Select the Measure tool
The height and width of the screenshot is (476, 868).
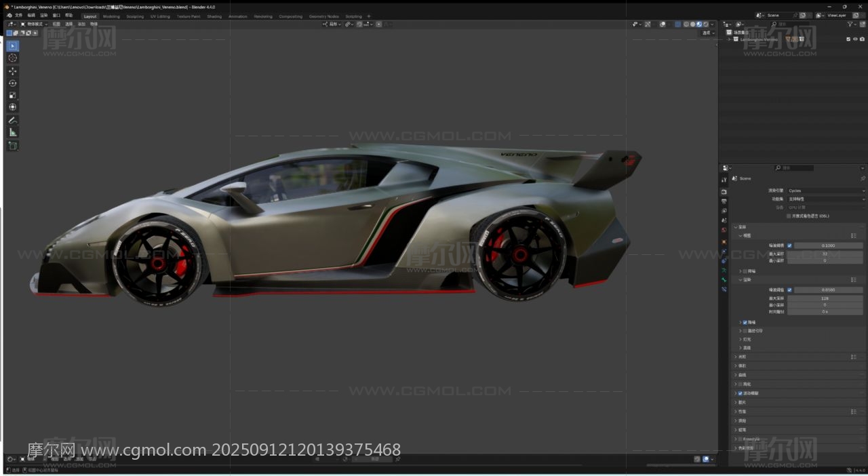pyautogui.click(x=12, y=132)
